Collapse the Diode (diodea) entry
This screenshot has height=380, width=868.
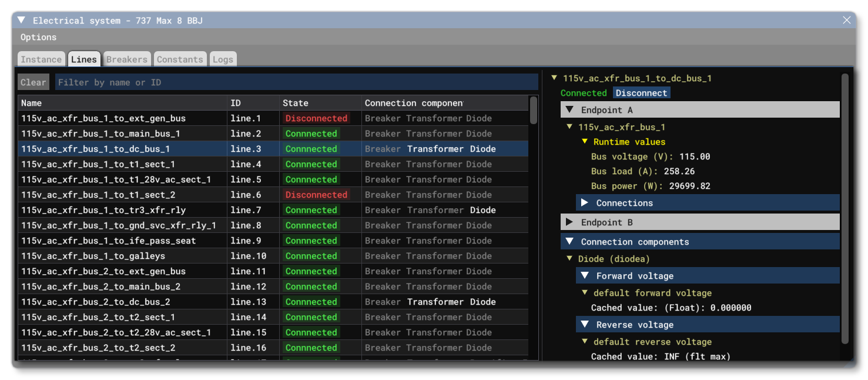point(569,258)
